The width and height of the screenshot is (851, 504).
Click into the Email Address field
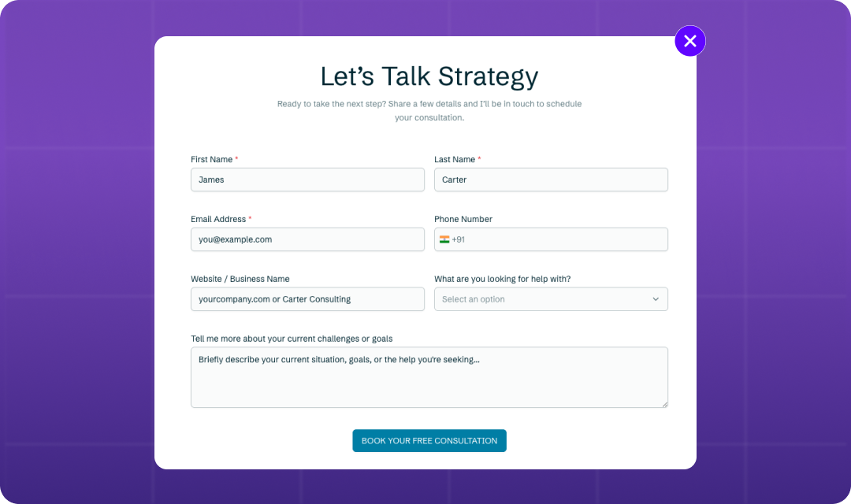pos(307,239)
